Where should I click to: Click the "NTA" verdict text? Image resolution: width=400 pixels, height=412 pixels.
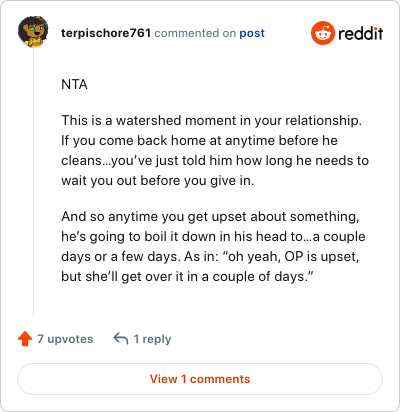tap(74, 85)
